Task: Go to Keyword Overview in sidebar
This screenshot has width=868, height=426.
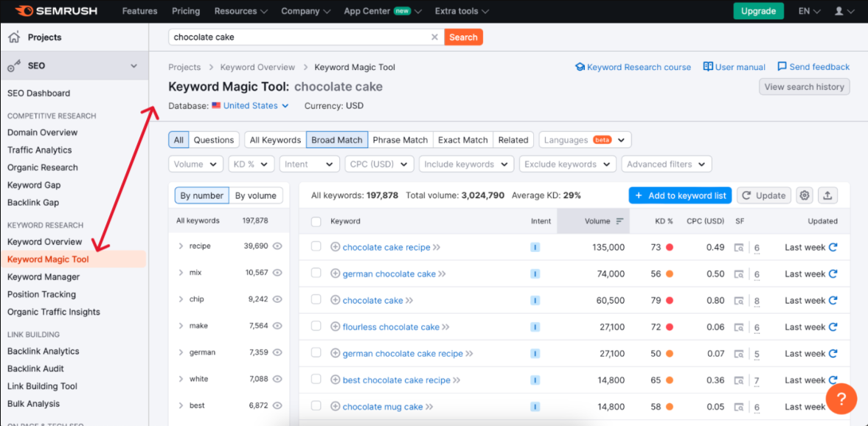Action: point(45,242)
